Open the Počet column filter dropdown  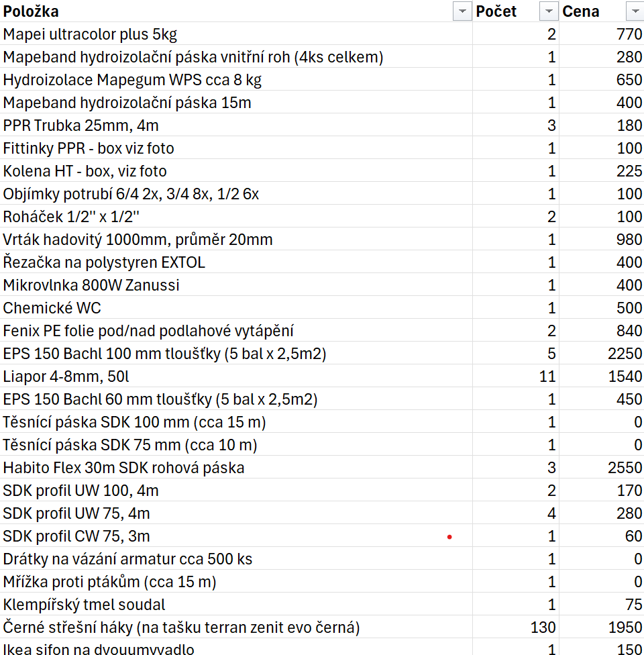coord(548,11)
